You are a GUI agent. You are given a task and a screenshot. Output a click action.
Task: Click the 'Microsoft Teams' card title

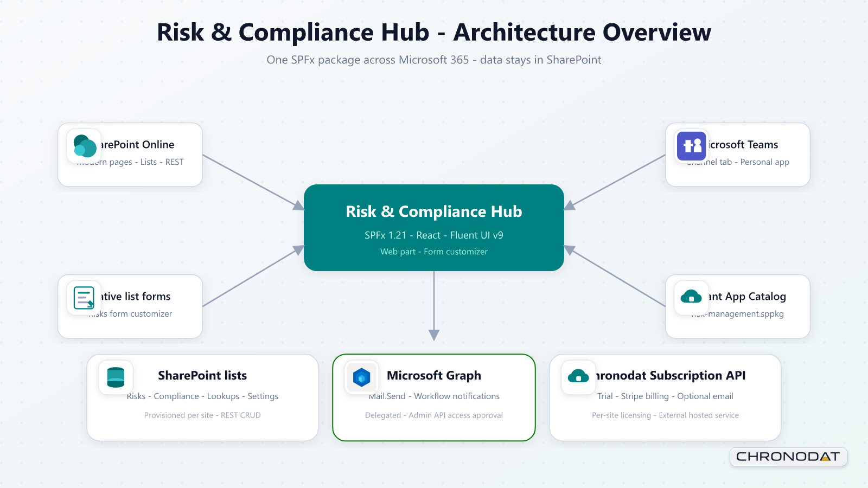click(x=743, y=145)
